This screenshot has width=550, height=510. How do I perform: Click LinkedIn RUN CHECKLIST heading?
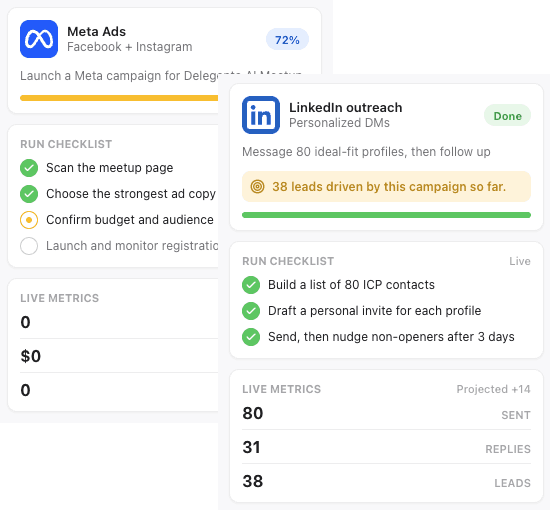pyautogui.click(x=288, y=261)
